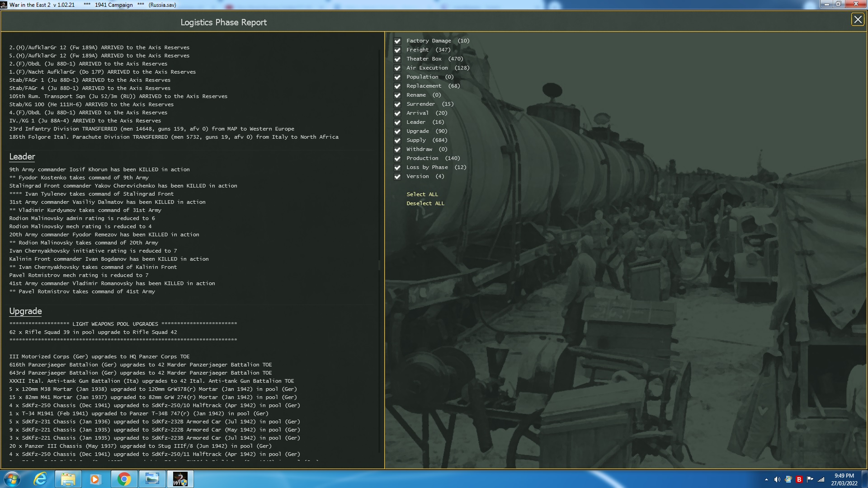
Task: Launch Internet Explorer from taskbar
Action: pos(41,479)
